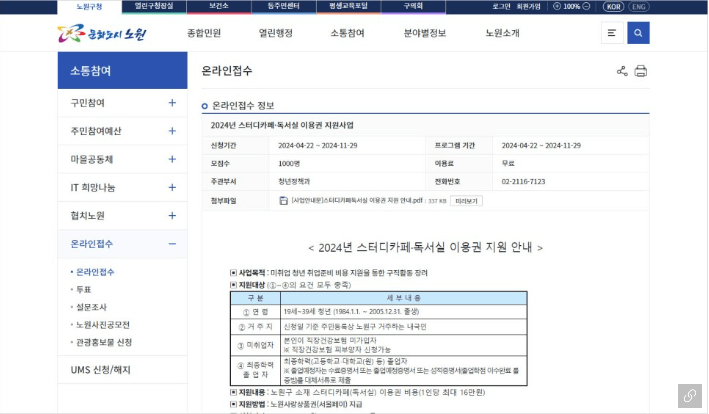Collapse the 온라인접수 sidebar section
Viewport: 709px width, 414px height.
[172, 244]
